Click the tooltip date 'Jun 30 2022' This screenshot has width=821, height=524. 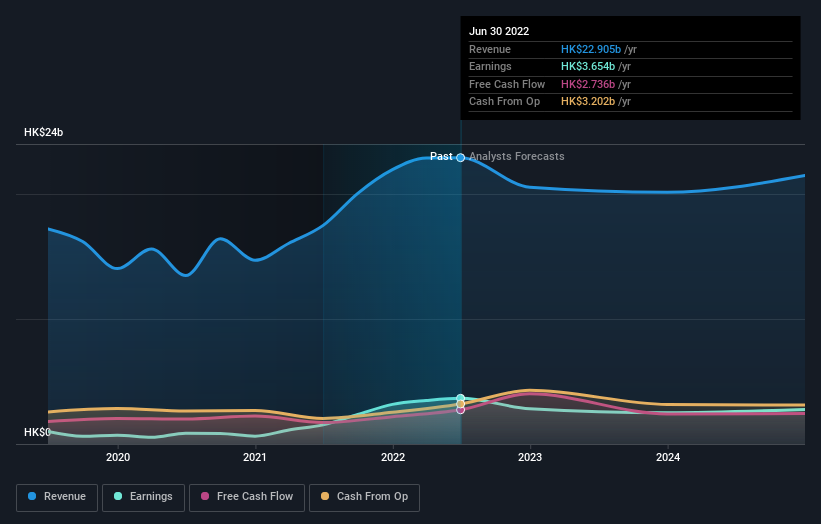click(x=499, y=31)
